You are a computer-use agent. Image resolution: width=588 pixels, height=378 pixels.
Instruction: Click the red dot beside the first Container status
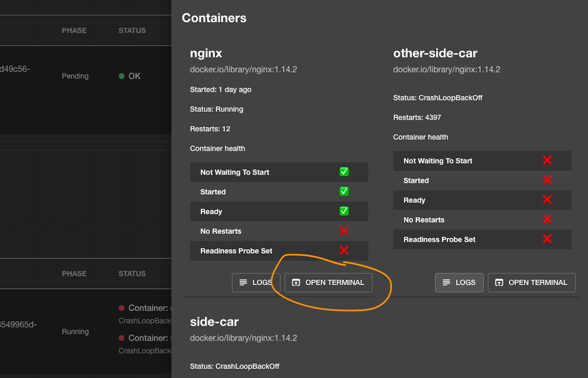point(122,308)
